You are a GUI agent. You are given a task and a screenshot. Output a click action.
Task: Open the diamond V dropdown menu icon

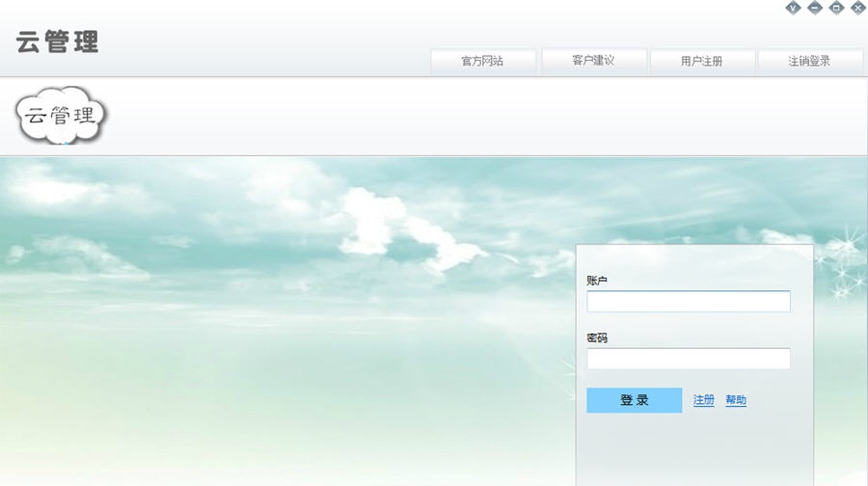click(794, 8)
